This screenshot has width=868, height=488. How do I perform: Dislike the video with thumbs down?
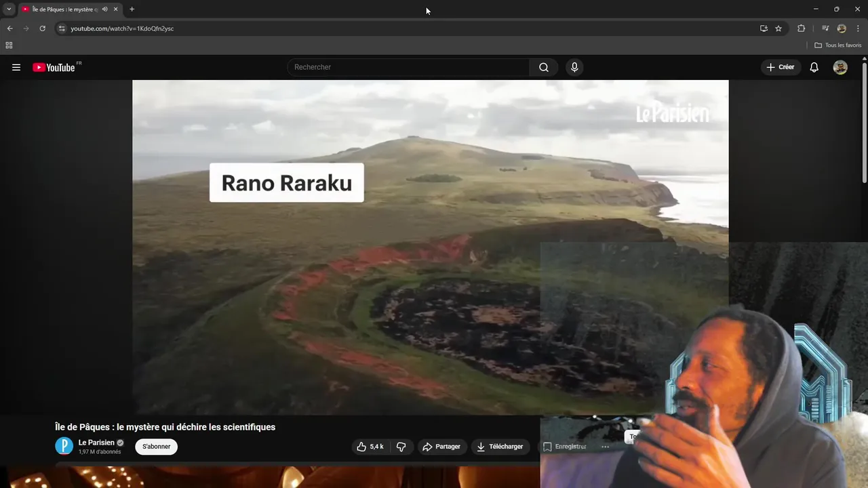click(401, 447)
